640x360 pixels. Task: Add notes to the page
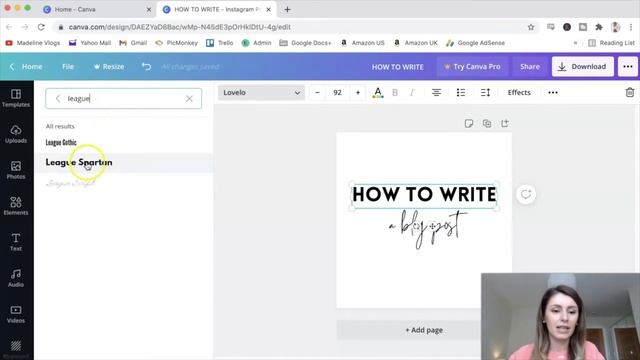tap(469, 123)
